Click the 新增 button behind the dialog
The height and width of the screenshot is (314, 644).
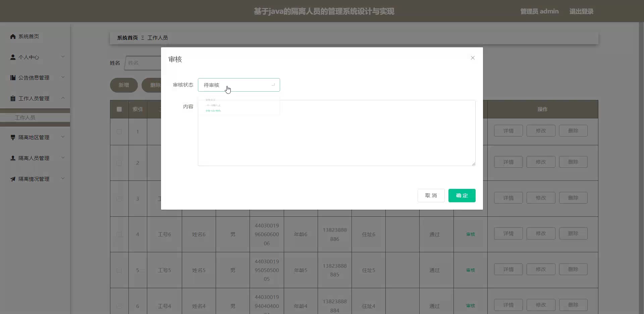[x=124, y=85]
